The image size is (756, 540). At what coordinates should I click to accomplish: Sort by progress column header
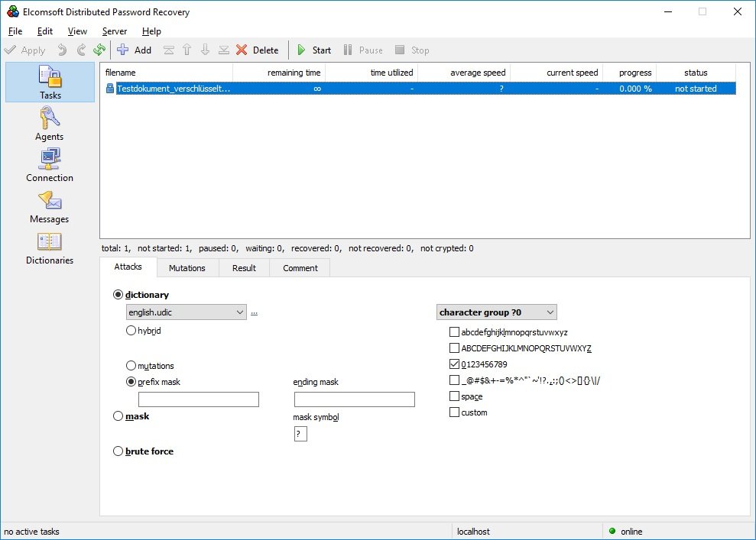[x=630, y=73]
